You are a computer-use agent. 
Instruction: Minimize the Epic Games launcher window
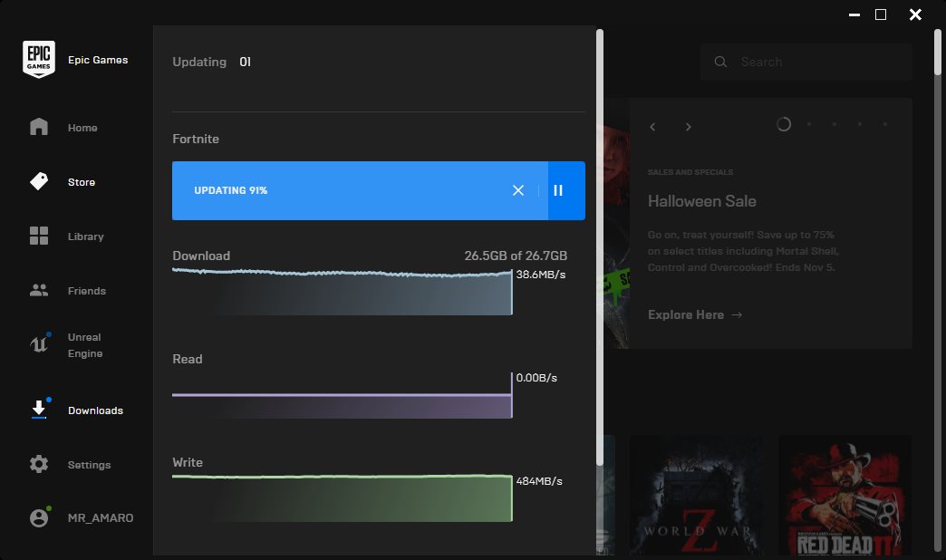(854, 14)
